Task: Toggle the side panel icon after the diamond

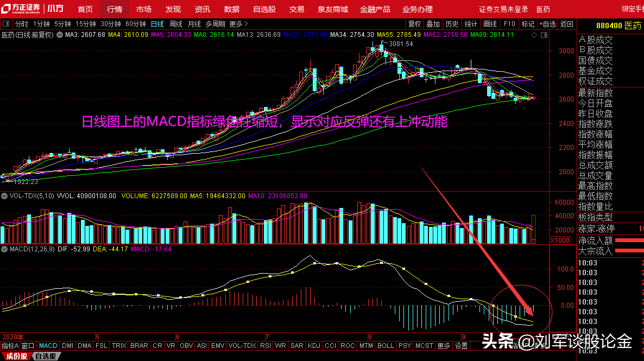Action: pyautogui.click(x=544, y=35)
